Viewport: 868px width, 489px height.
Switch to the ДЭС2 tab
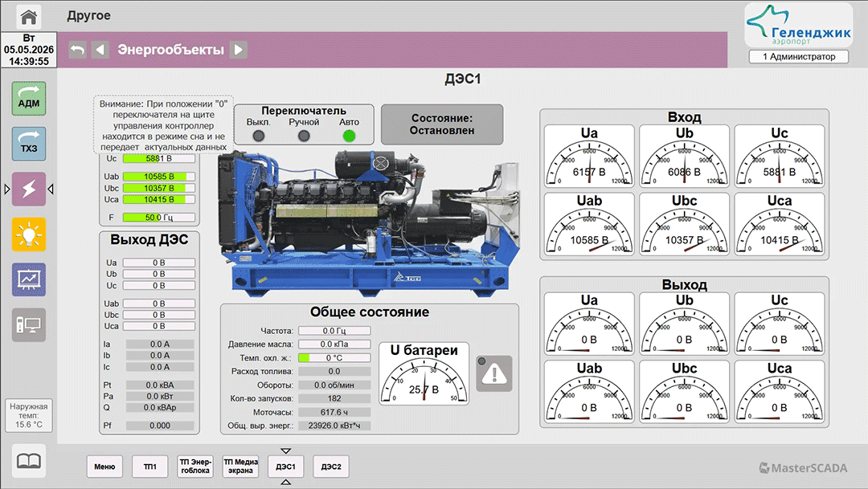(x=331, y=467)
